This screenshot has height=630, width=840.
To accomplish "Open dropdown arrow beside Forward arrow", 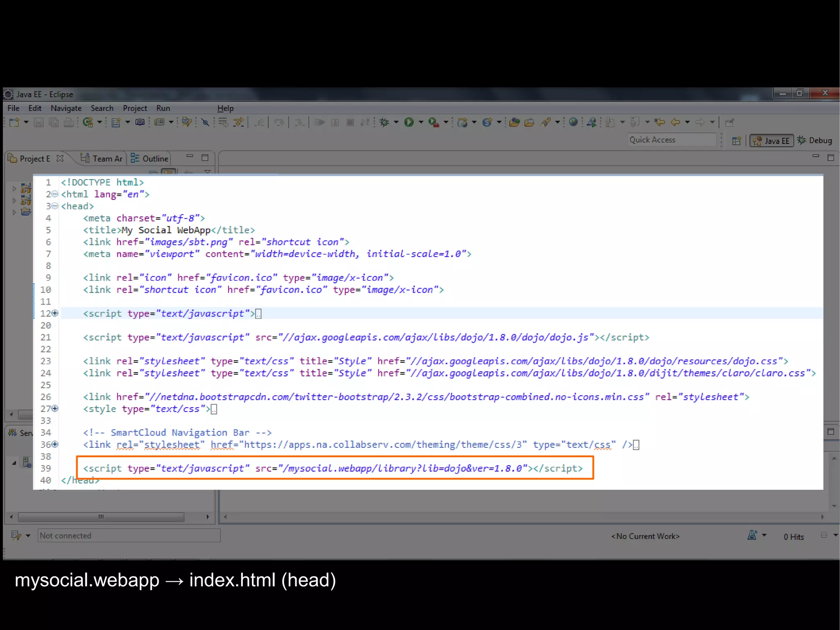I will pyautogui.click(x=712, y=122).
